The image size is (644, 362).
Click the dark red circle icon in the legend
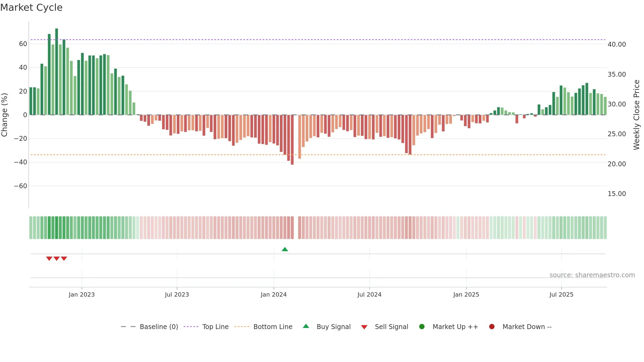(492, 327)
